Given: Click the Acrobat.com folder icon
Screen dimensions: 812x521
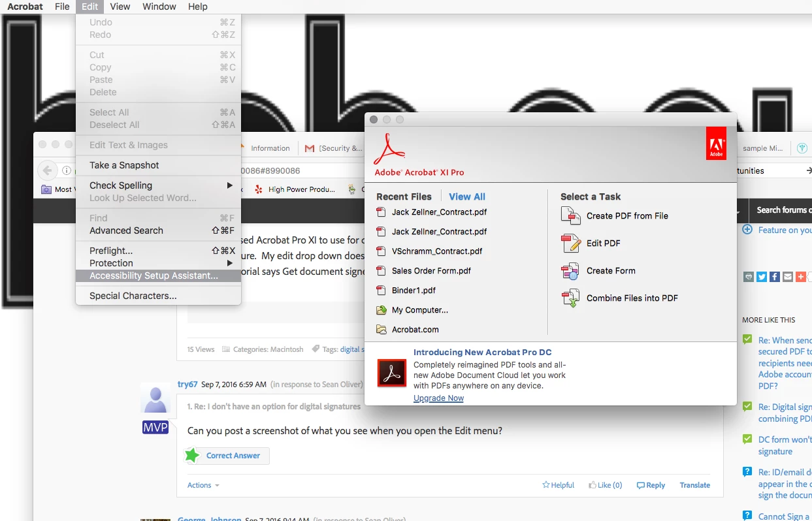Looking at the screenshot, I should [382, 330].
